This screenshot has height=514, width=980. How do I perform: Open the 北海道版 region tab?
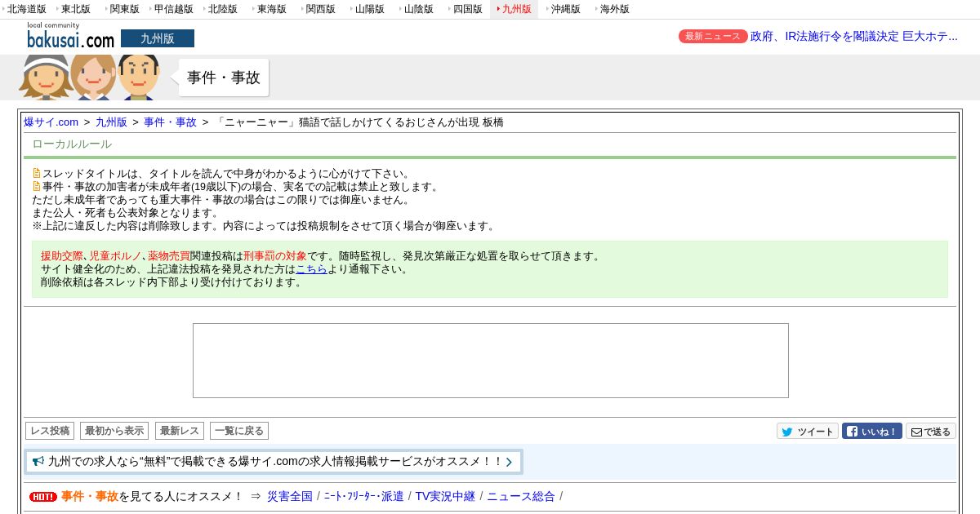[26, 9]
